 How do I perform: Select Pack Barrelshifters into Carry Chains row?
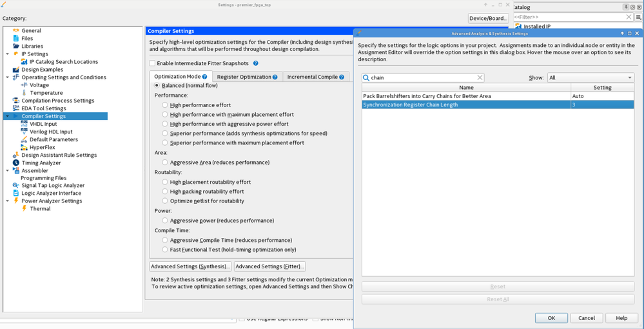point(498,96)
